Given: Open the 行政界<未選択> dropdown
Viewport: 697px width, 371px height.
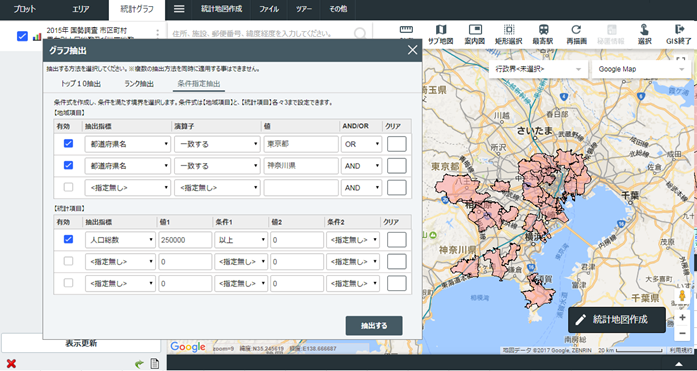Looking at the screenshot, I should [x=538, y=69].
